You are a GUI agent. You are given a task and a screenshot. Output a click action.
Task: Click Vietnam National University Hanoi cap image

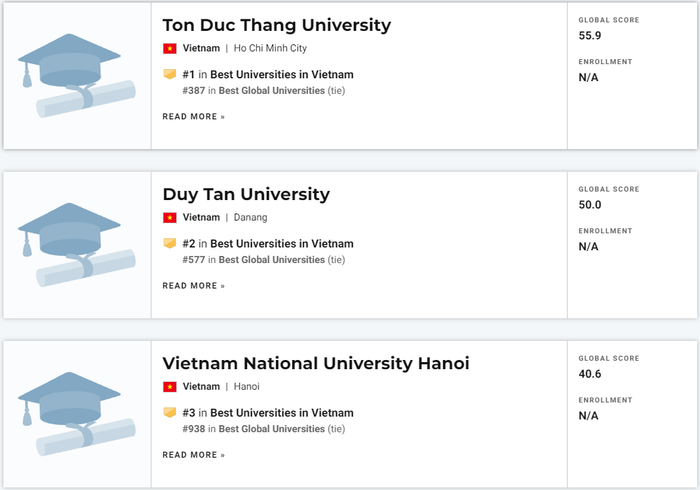click(76, 413)
